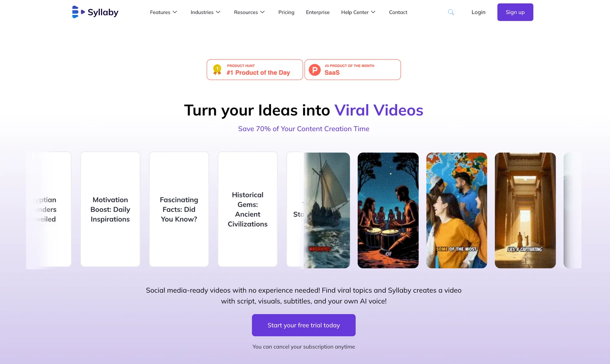Screen dimensions: 610x364
Task: Choose Historical Gems: Ancient Civilizations card
Action: click(x=247, y=209)
